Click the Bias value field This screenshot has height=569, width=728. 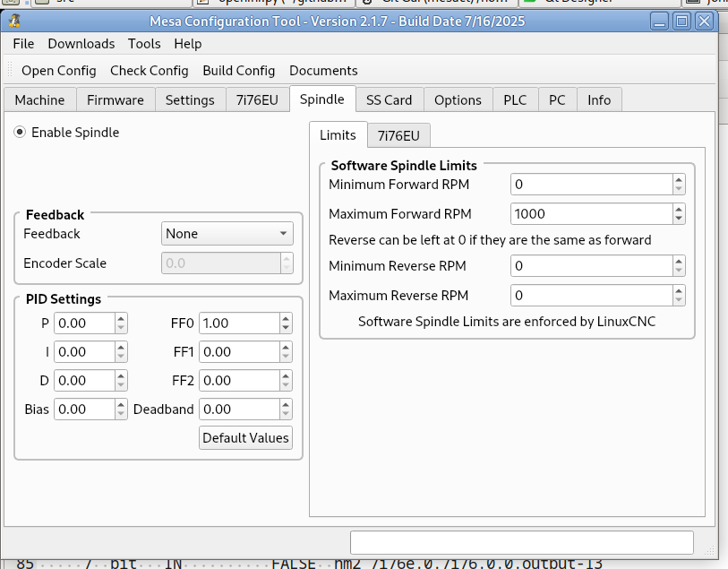[x=84, y=410]
